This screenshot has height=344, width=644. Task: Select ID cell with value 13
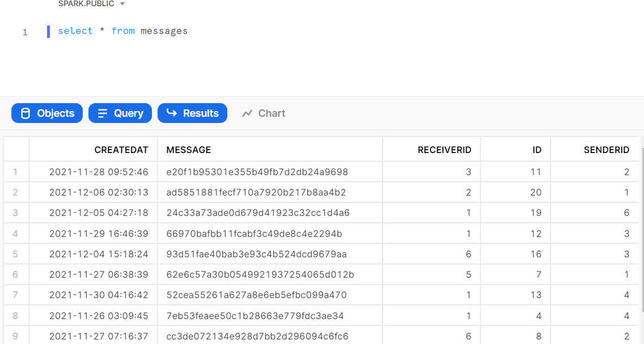tap(516, 295)
